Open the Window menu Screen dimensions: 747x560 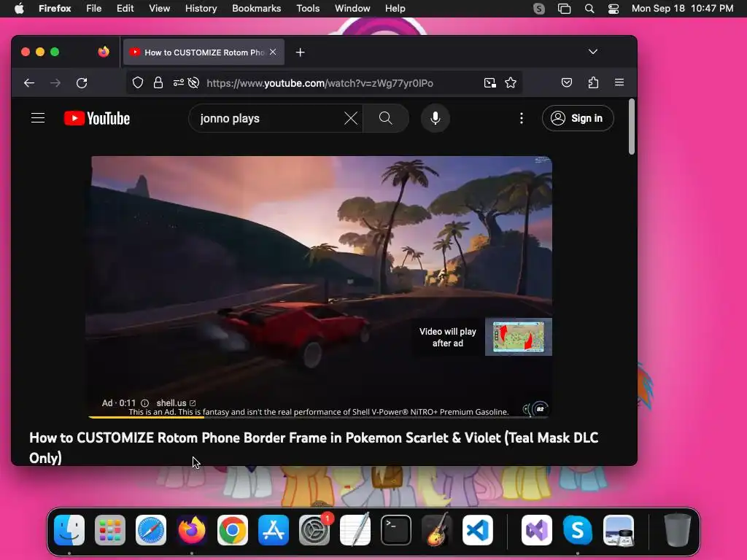(x=352, y=9)
